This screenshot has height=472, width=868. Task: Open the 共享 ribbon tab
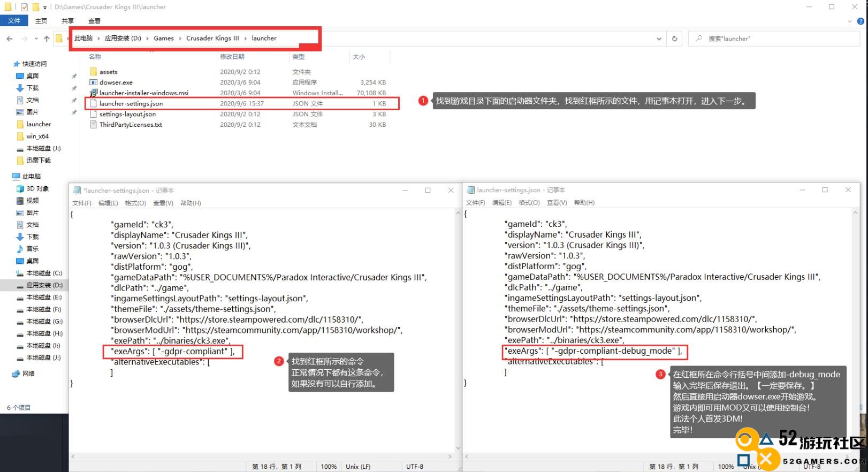(67, 21)
